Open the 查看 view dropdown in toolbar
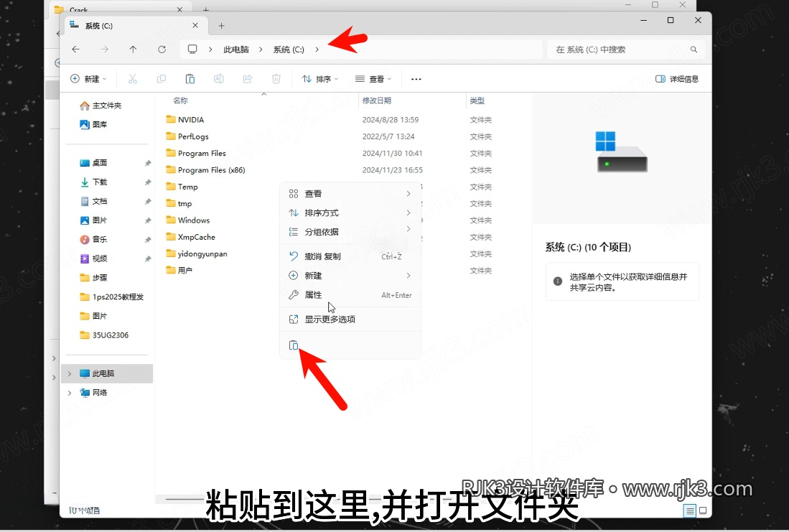Image resolution: width=789 pixels, height=532 pixels. (x=373, y=79)
